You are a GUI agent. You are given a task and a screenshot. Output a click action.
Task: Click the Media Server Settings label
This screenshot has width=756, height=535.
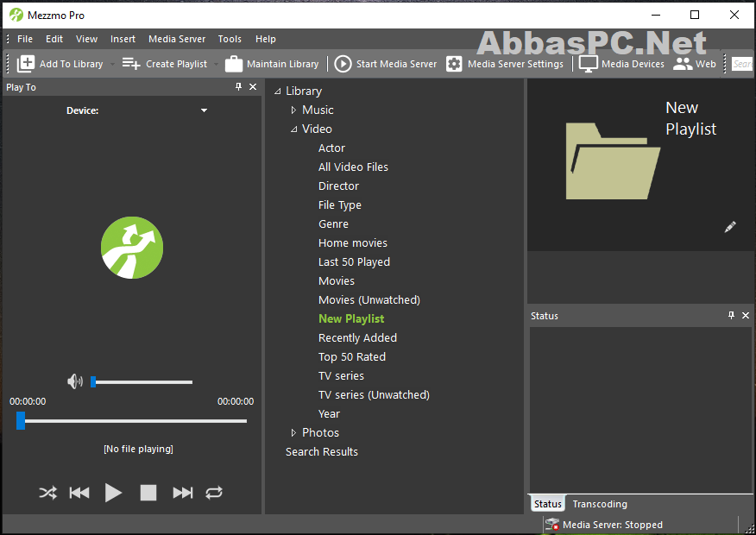(515, 64)
